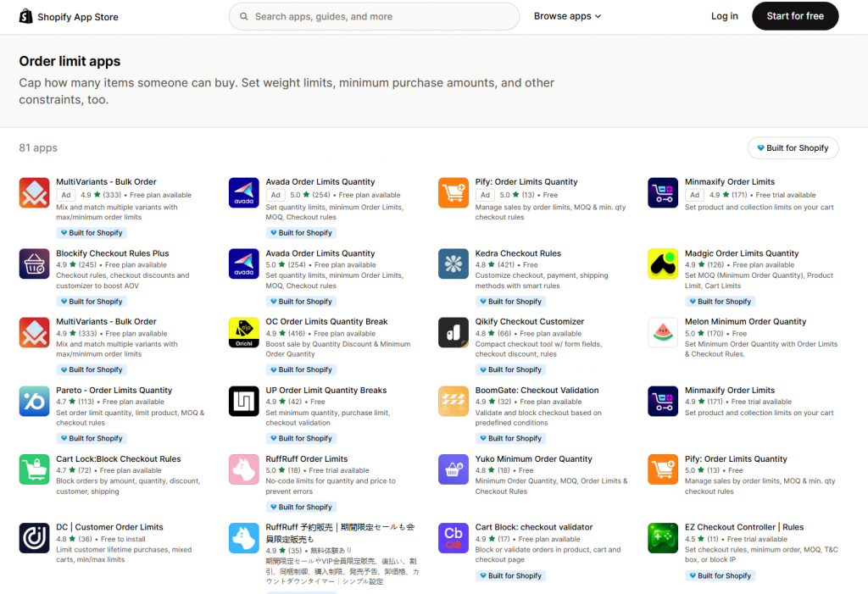Toggle the Built for Shopify filter

(793, 147)
